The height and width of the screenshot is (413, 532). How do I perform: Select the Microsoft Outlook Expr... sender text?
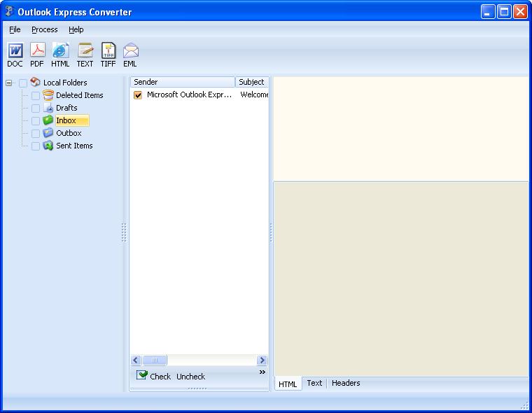[189, 94]
